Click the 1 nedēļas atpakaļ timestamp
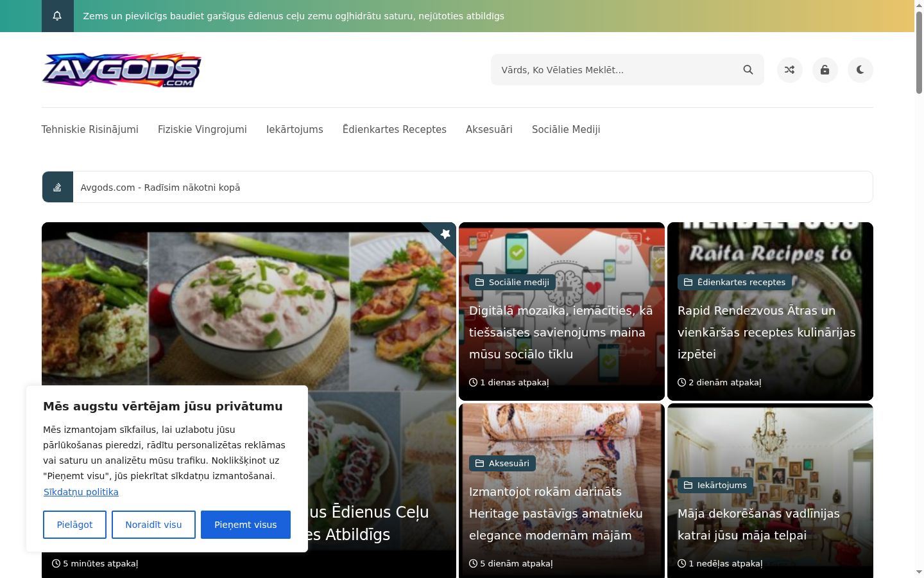 (720, 563)
